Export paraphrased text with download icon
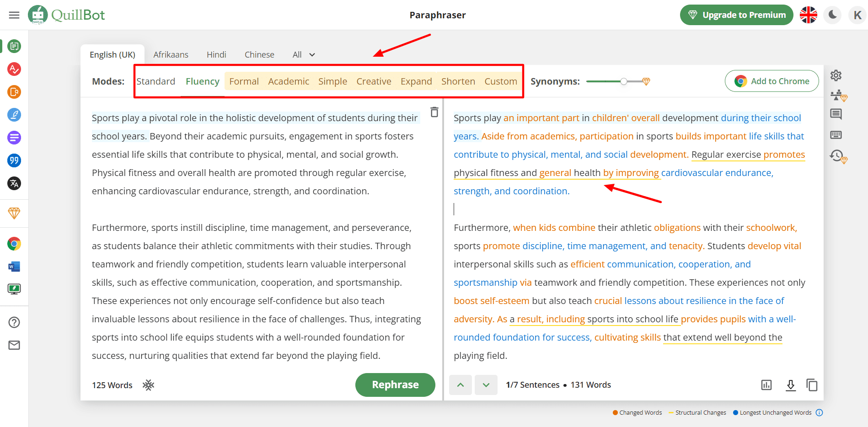 tap(790, 385)
